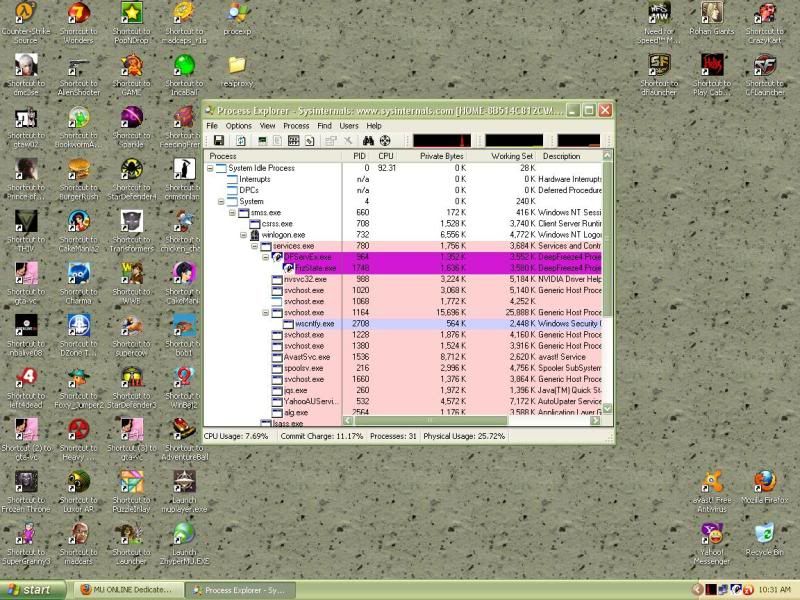800x600 pixels.
Task: Click the process list vertical scroll up arrow
Action: tap(607, 155)
